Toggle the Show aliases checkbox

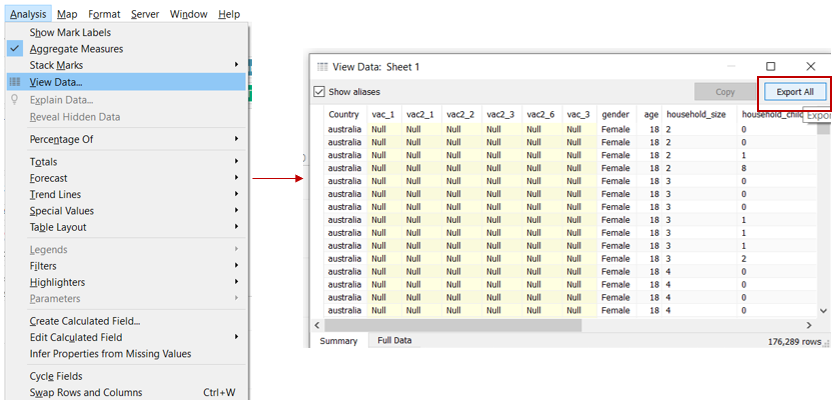click(320, 91)
